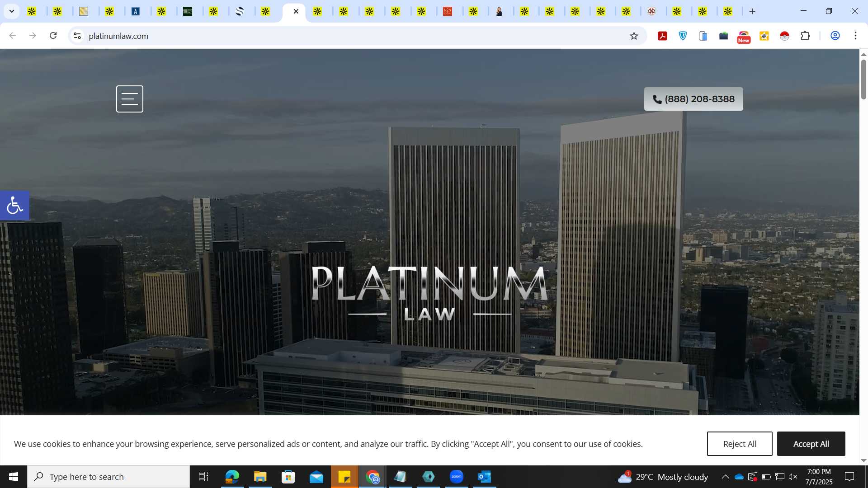
Task: Bookmark this page with the star icon
Action: tap(634, 36)
